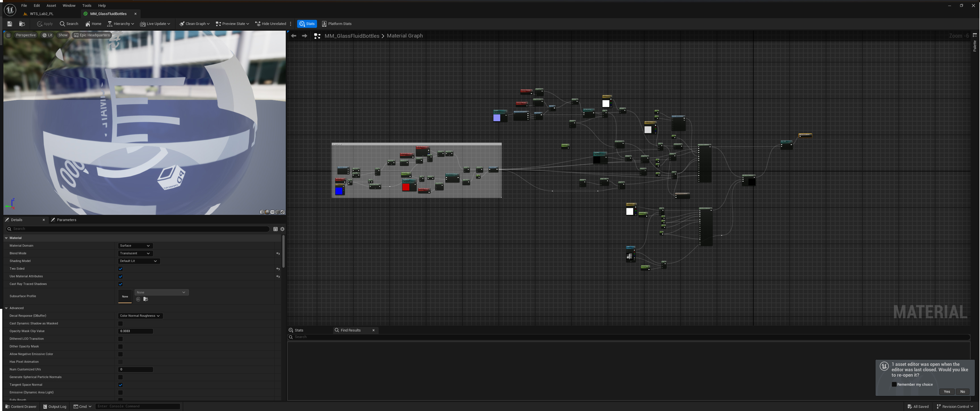Screen dimensions: 980x411
Task: Open the Blend Mode dropdown
Action: click(x=135, y=253)
